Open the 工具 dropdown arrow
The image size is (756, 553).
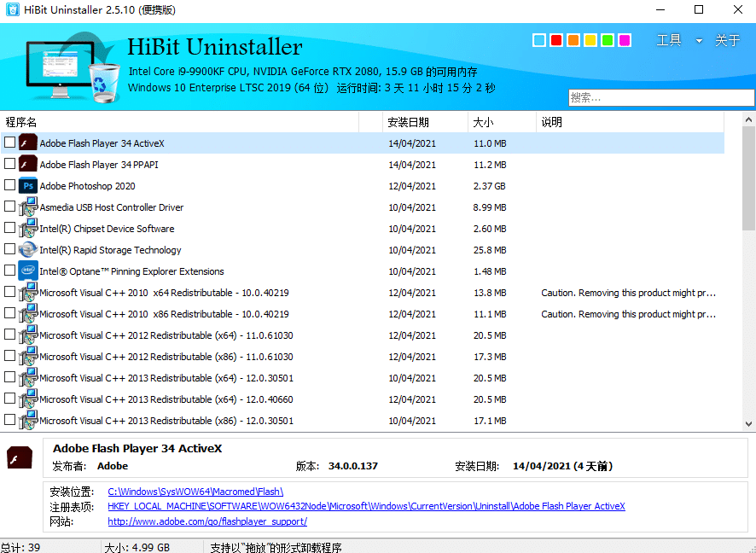click(x=699, y=41)
